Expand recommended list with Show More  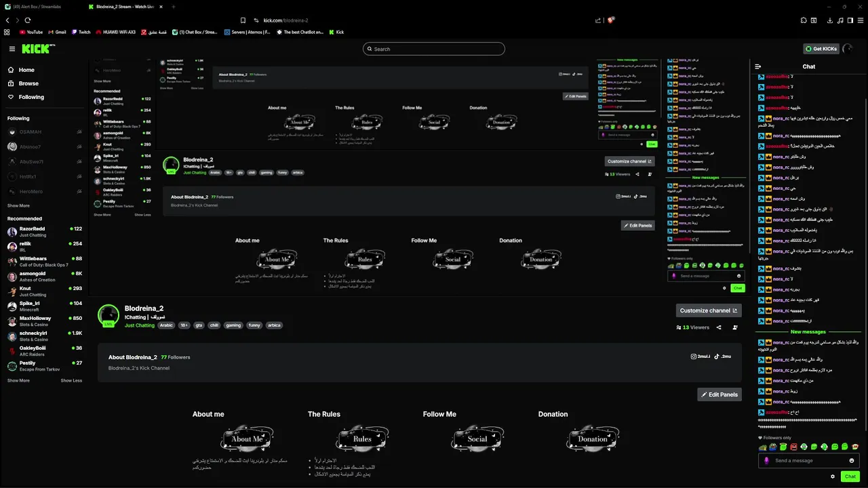click(18, 380)
